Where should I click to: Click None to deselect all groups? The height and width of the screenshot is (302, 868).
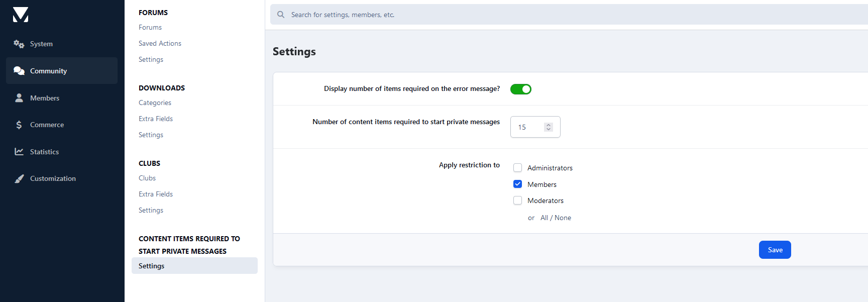pyautogui.click(x=563, y=218)
